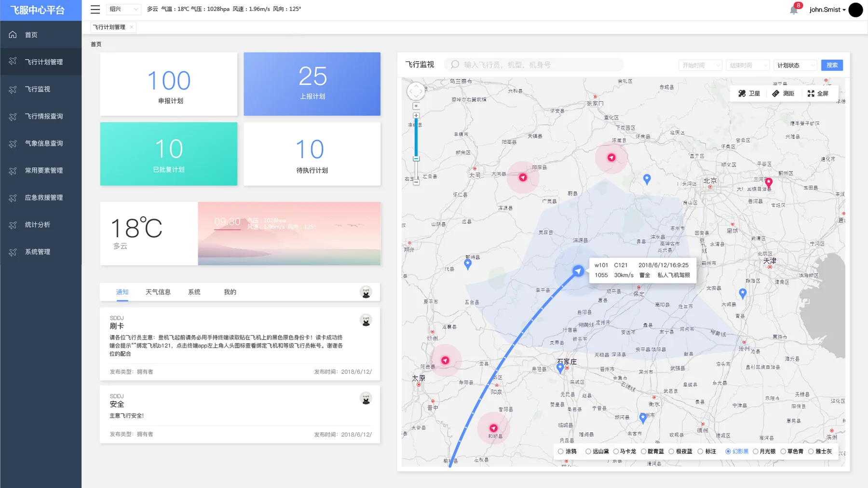Image resolution: width=868 pixels, height=488 pixels.
Task: Select the 月光银 map style radio
Action: click(765, 451)
